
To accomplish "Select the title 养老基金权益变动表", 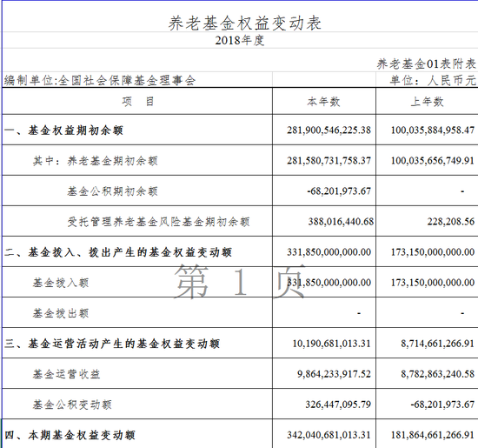I will [x=244, y=23].
